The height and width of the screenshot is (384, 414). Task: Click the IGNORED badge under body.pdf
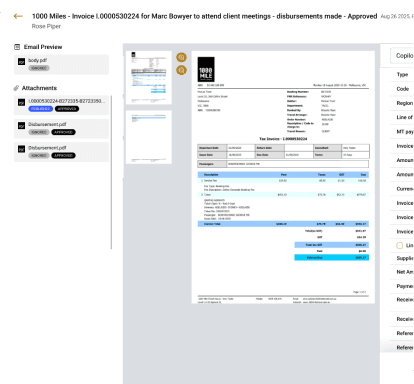39,68
